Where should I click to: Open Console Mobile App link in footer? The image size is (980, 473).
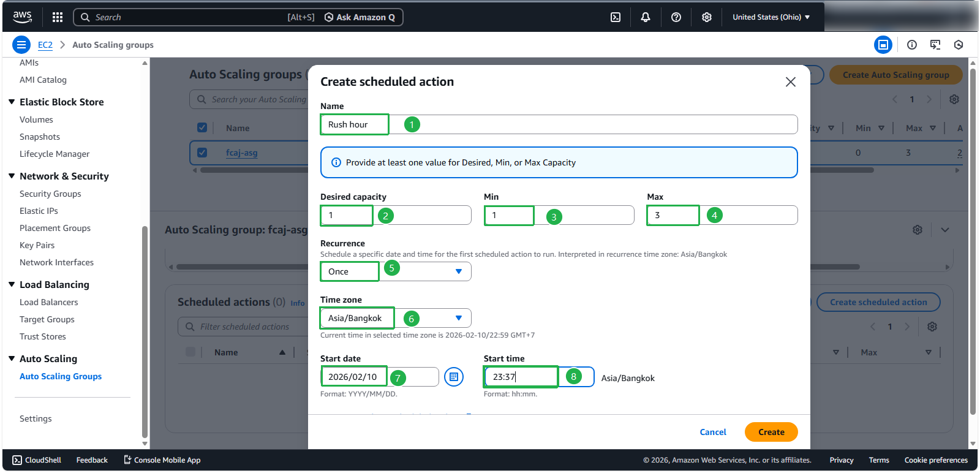[x=162, y=460]
